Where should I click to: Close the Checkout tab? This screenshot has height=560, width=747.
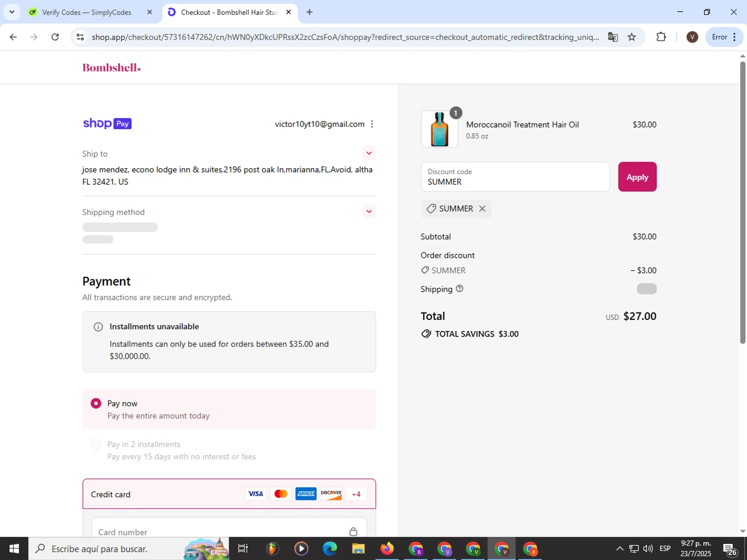tap(288, 12)
